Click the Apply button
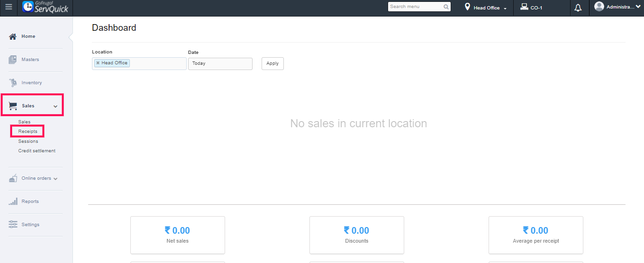The width and height of the screenshot is (644, 263). 272,63
